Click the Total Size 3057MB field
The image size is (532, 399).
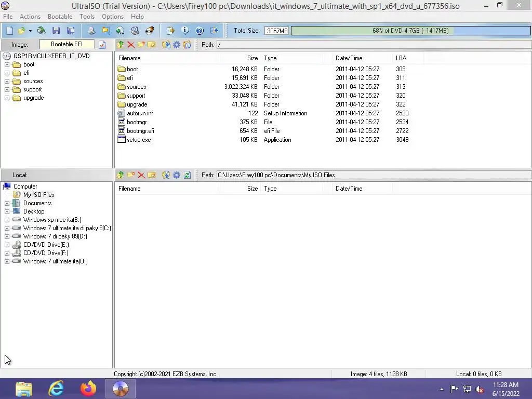276,31
